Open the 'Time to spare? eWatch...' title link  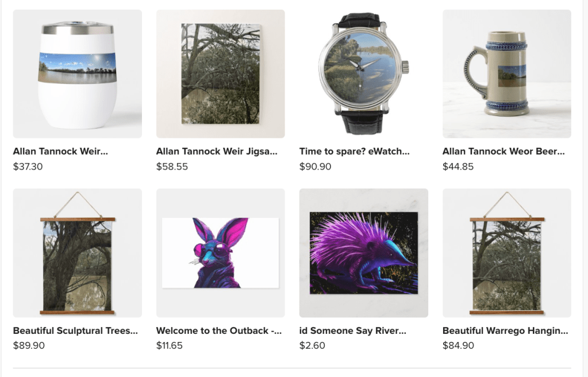click(355, 152)
